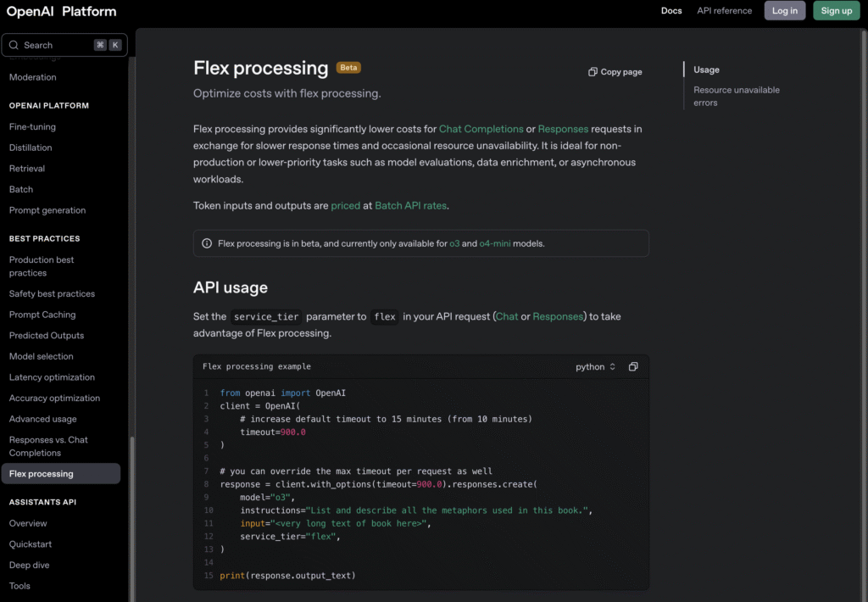
Task: Open Tools in the sidebar
Action: (x=19, y=586)
